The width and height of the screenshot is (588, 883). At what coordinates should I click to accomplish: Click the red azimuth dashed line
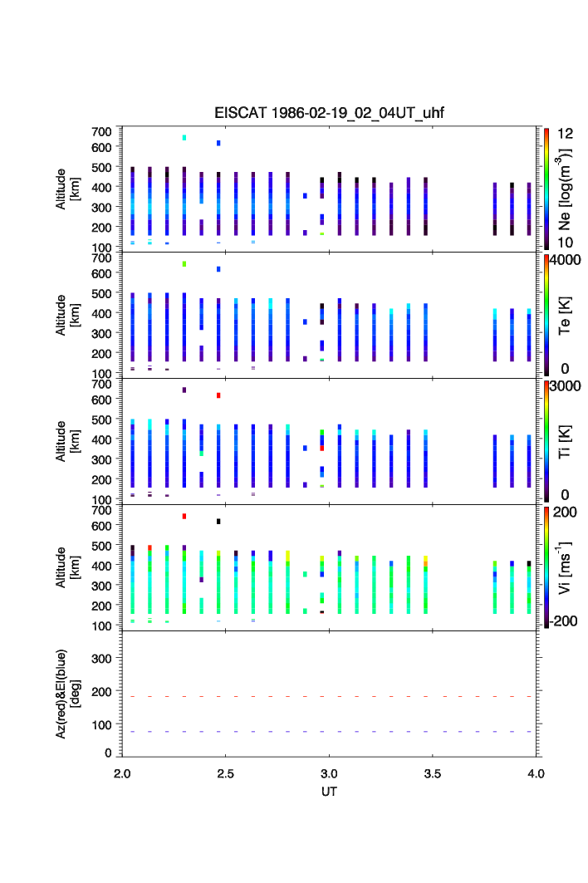tap(329, 696)
